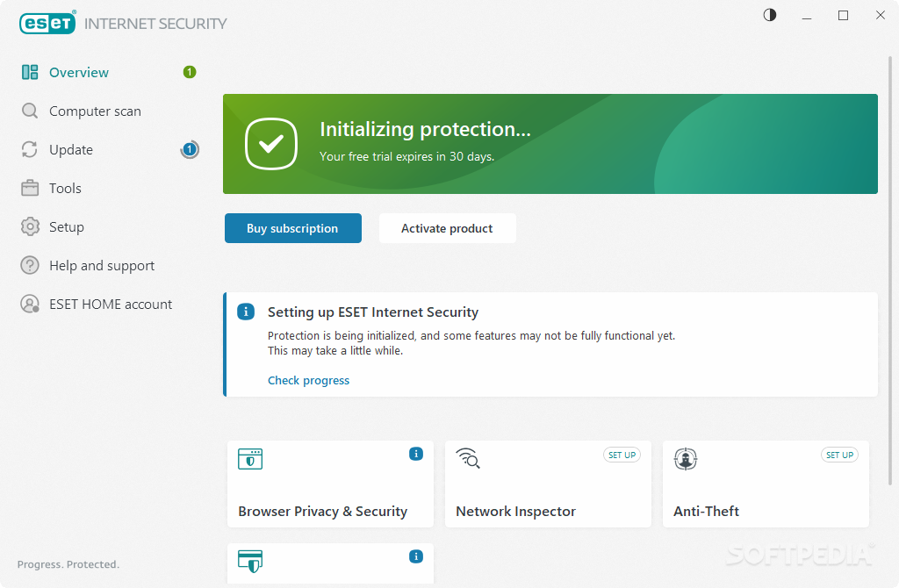
Task: Click the Browser Privacy & Security shield icon
Action: click(250, 459)
